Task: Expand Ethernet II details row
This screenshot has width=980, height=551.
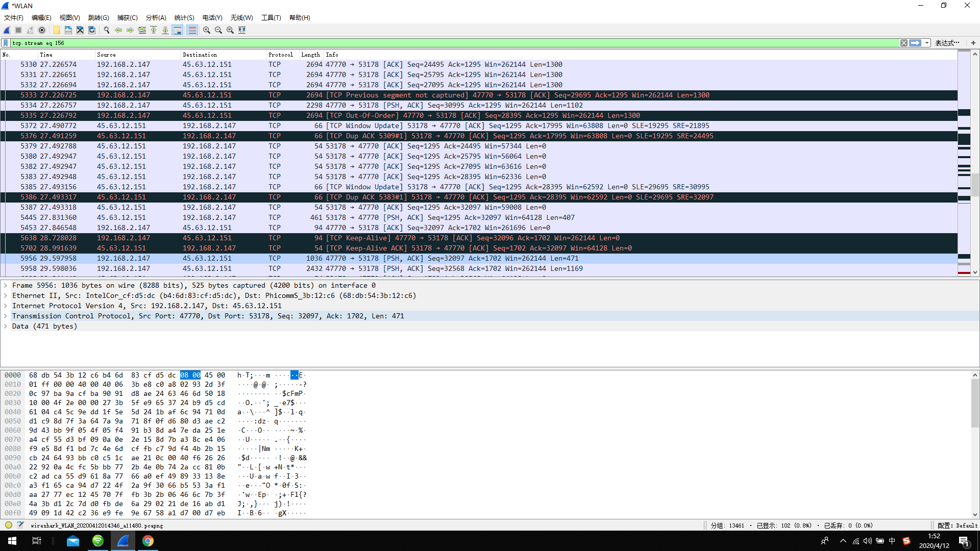Action: (x=6, y=296)
